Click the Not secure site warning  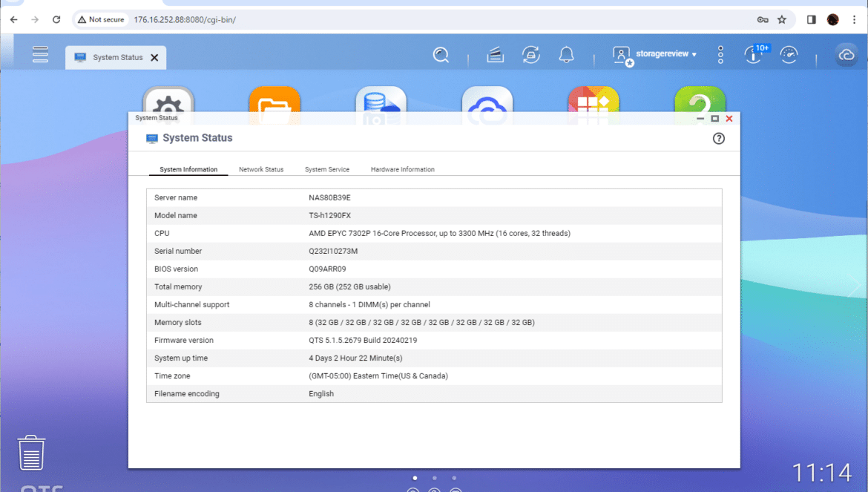(101, 20)
